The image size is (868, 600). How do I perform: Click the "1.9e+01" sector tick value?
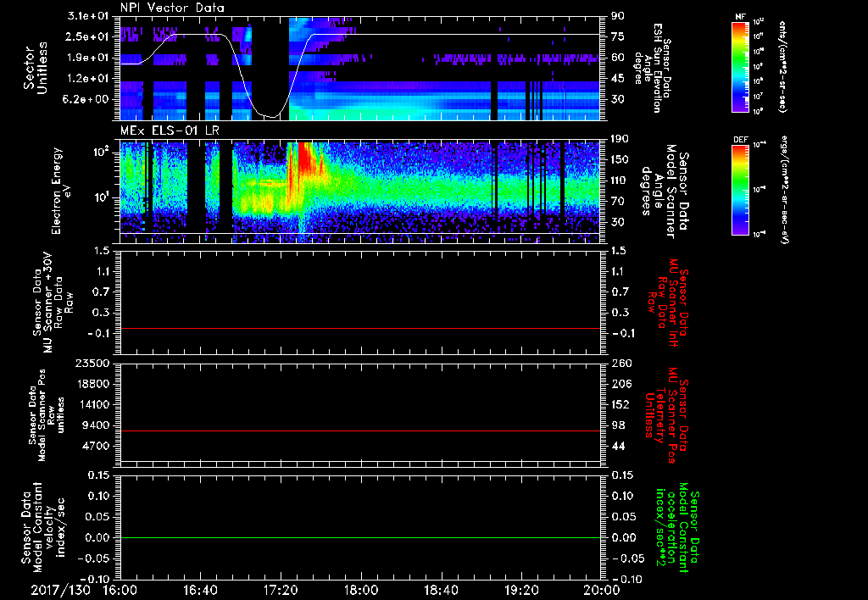(87, 58)
